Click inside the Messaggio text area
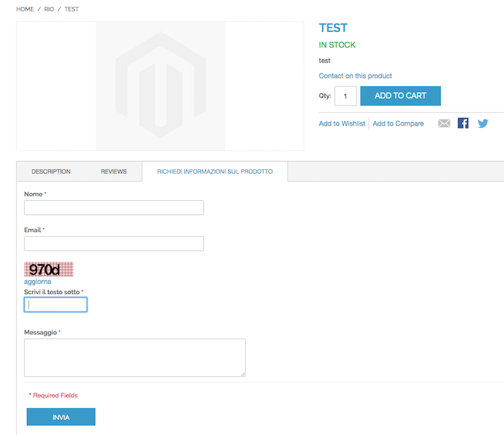 135,358
